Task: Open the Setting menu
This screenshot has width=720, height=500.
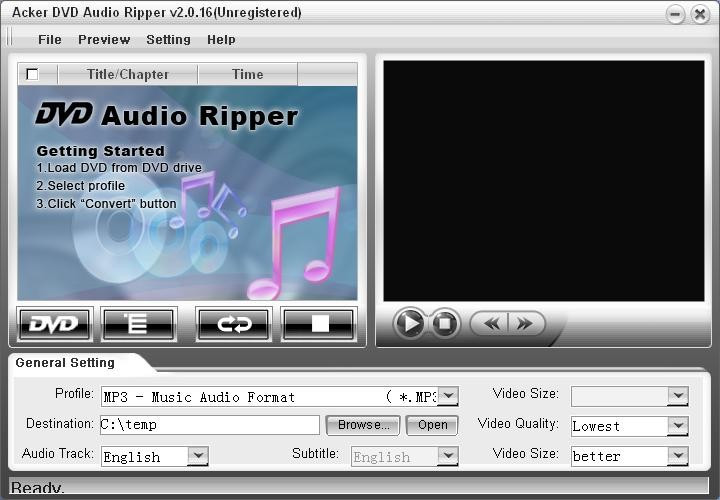Action: click(169, 40)
